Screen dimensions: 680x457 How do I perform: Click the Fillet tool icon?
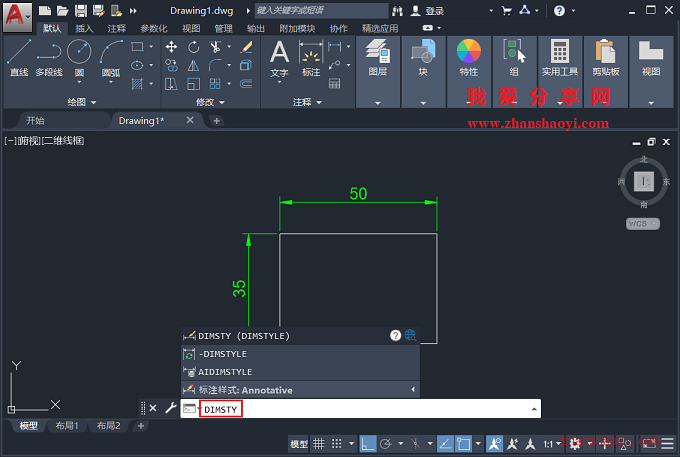point(215,65)
